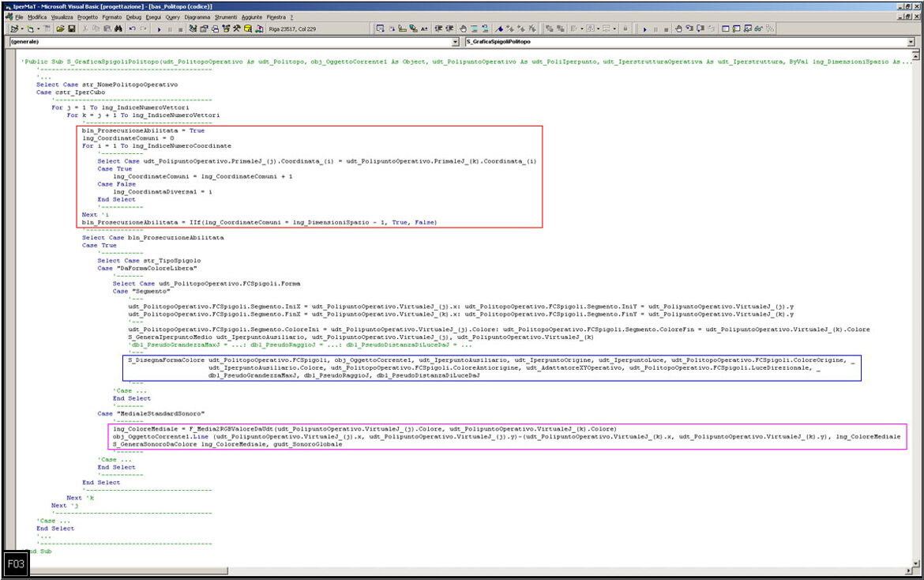Click the Esegui menu item
Viewport: 924px width, 580px height.
(155, 17)
